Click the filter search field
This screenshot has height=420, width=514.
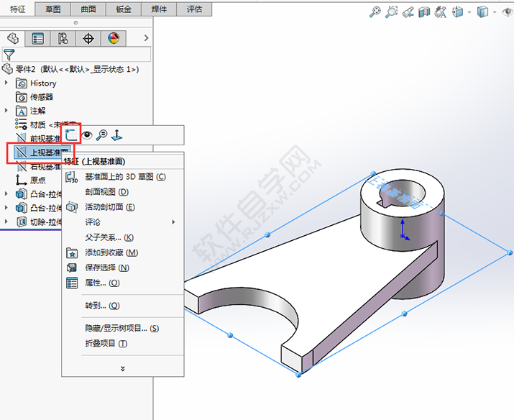click(77, 54)
